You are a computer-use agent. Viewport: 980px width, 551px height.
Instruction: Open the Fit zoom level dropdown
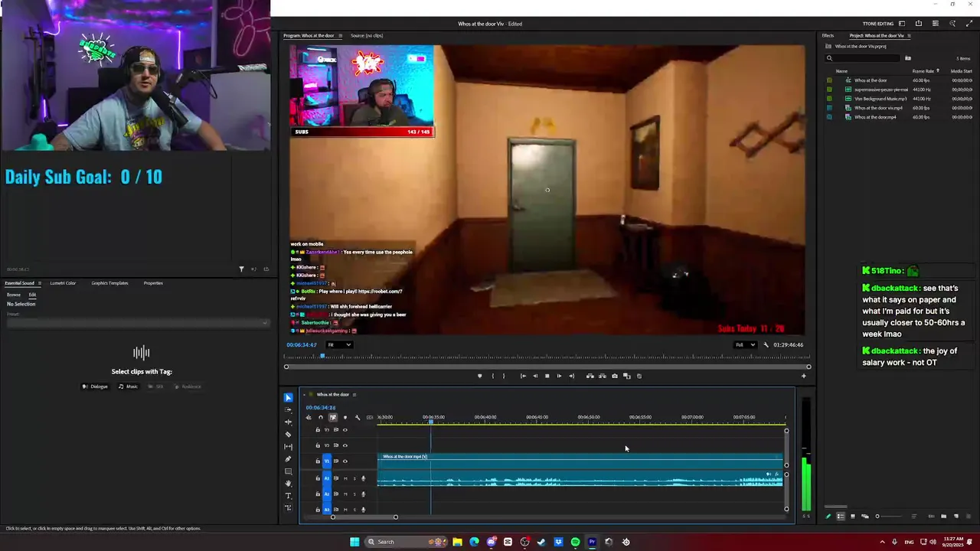click(339, 344)
